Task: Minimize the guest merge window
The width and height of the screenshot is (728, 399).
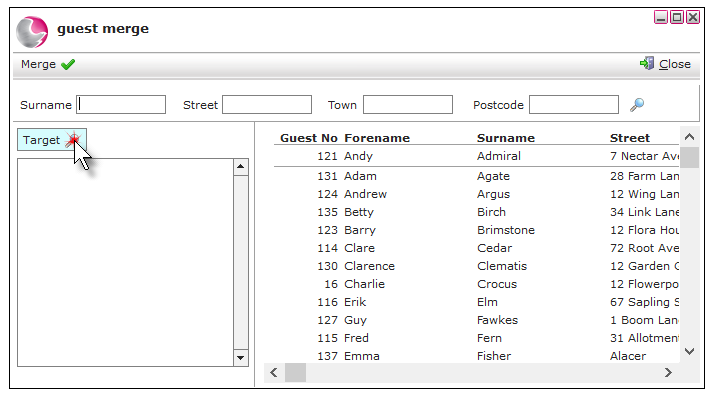Action: 661,18
